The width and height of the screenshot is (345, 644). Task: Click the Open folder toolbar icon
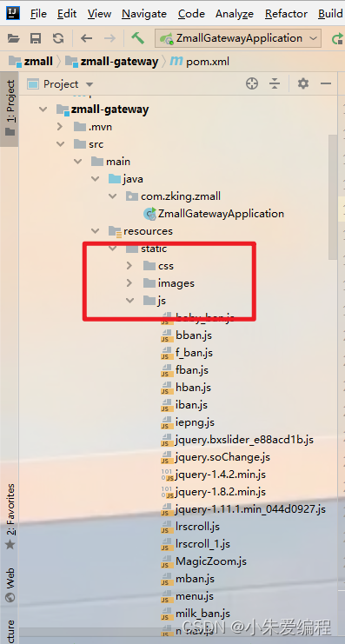pos(14,38)
